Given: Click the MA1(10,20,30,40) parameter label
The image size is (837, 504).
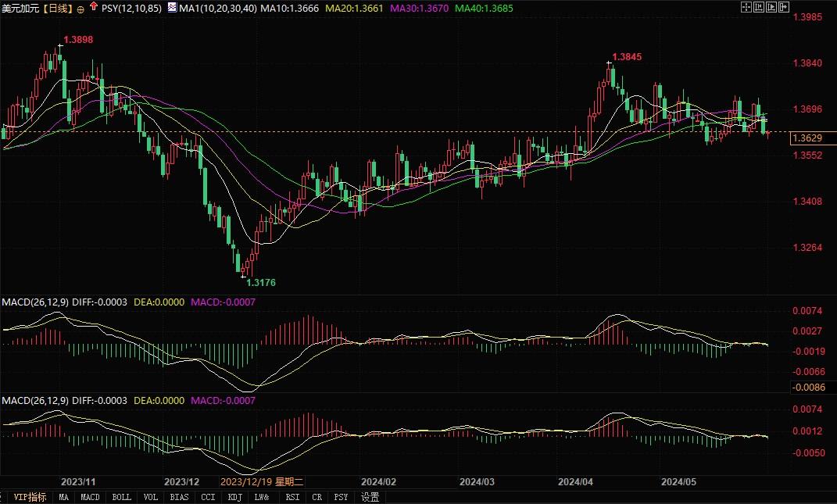Looking at the screenshot, I should 218,9.
